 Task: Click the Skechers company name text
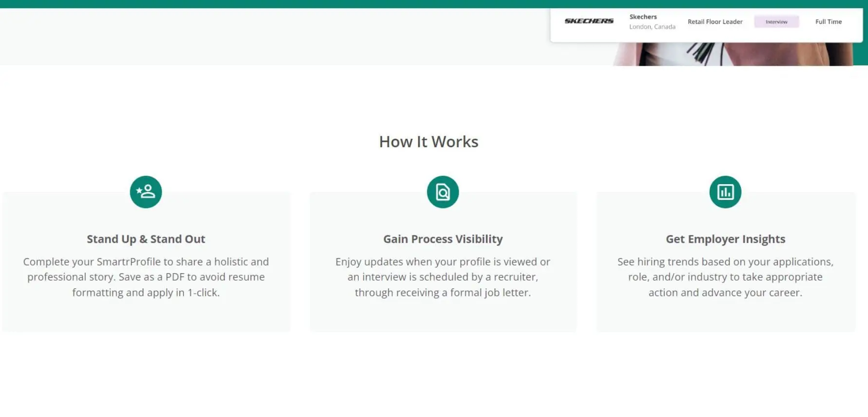tap(643, 17)
